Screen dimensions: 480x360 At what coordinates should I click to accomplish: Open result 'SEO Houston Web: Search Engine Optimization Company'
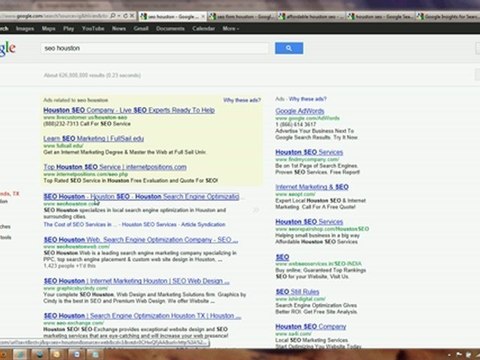click(141, 239)
